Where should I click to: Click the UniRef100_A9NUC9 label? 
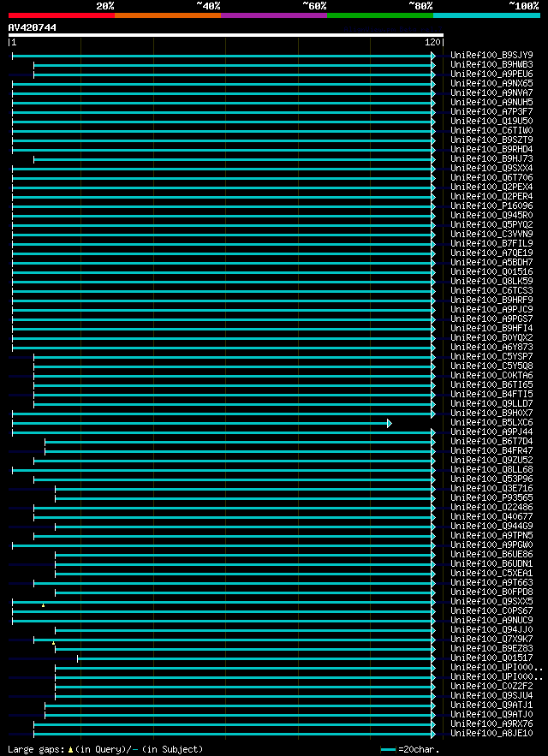point(492,621)
